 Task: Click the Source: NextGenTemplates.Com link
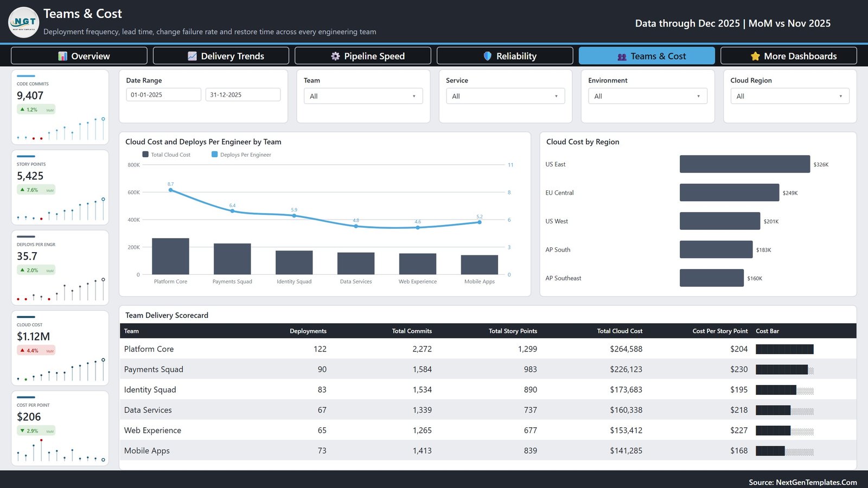(803, 482)
